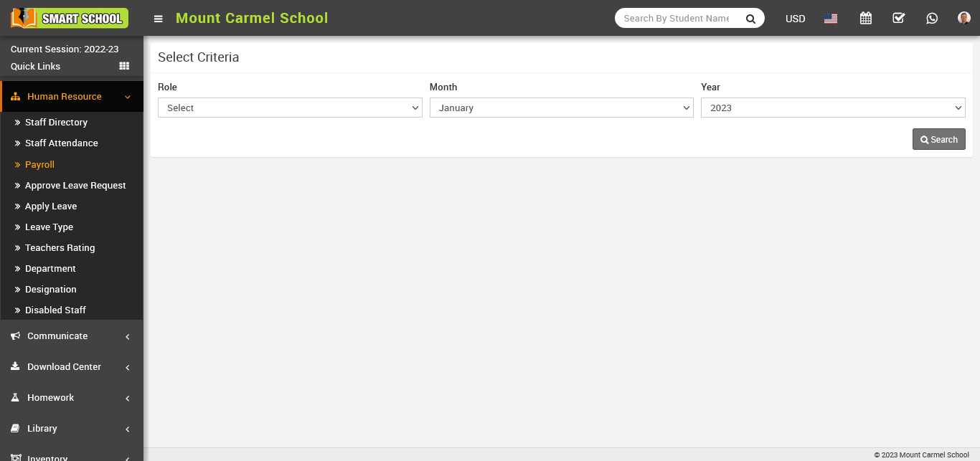Click the Smart School logo
Screen dimensions: 980x461
[70, 18]
